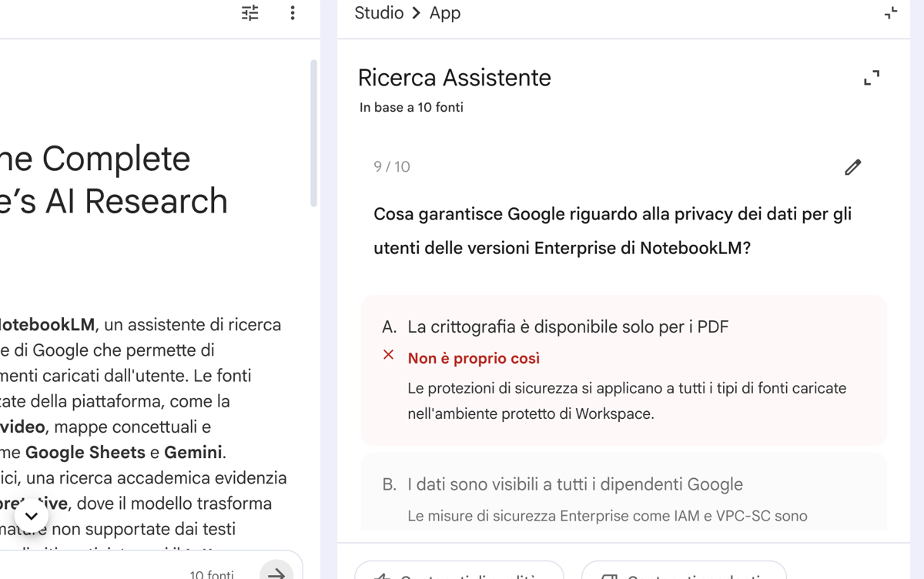The width and height of the screenshot is (924, 579).
Task: Expand the quiz to full screen
Action: click(872, 78)
